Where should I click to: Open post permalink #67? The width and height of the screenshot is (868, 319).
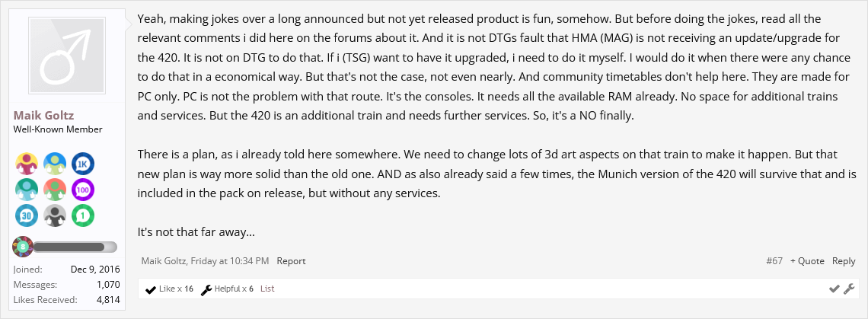[774, 261]
